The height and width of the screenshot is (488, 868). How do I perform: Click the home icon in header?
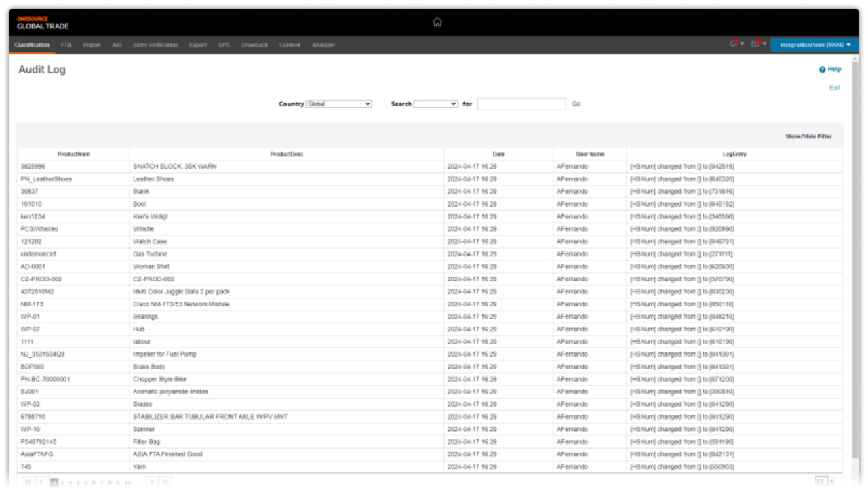pyautogui.click(x=437, y=22)
